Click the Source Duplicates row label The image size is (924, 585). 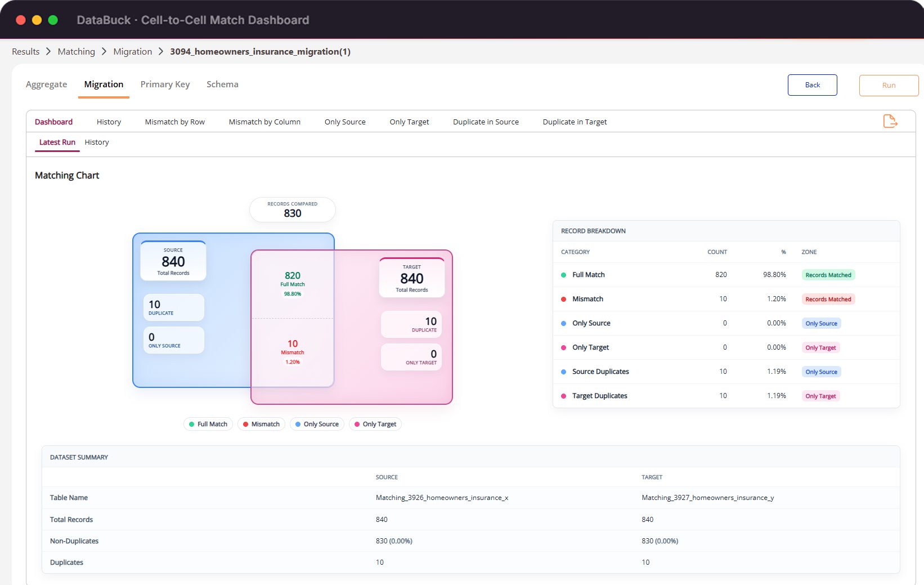pos(600,372)
